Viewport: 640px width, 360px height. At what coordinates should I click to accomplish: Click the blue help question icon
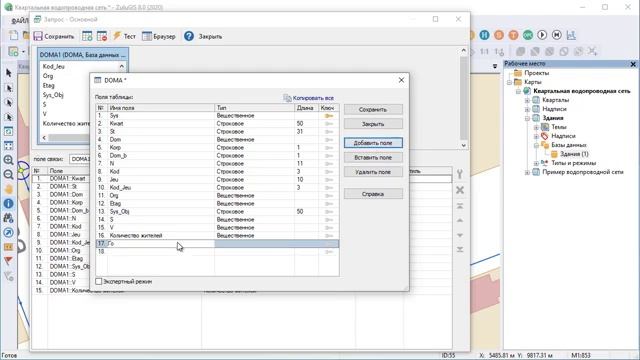pyautogui.click(x=189, y=36)
